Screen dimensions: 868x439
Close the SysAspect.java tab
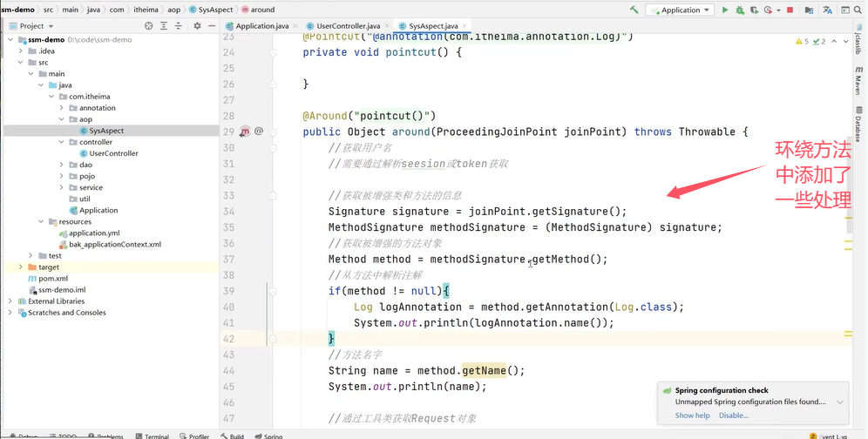coord(465,25)
